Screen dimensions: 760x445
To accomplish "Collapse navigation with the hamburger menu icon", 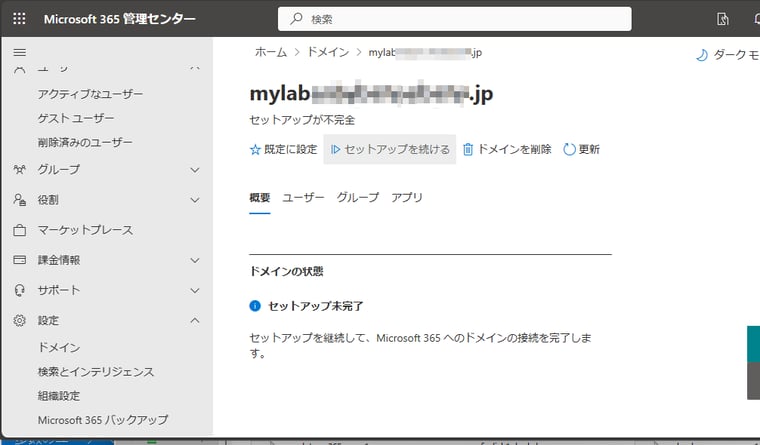I will (x=19, y=52).
